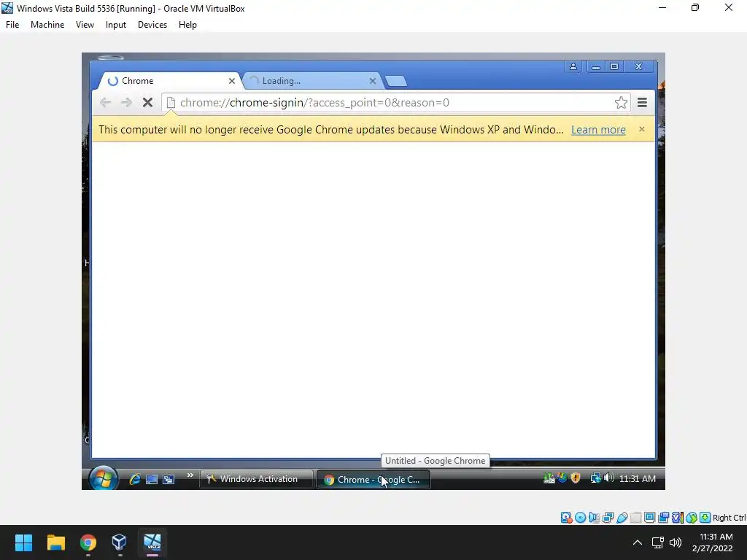Click Chrome taskbar button in Vista
The height and width of the screenshot is (560, 747).
click(373, 480)
